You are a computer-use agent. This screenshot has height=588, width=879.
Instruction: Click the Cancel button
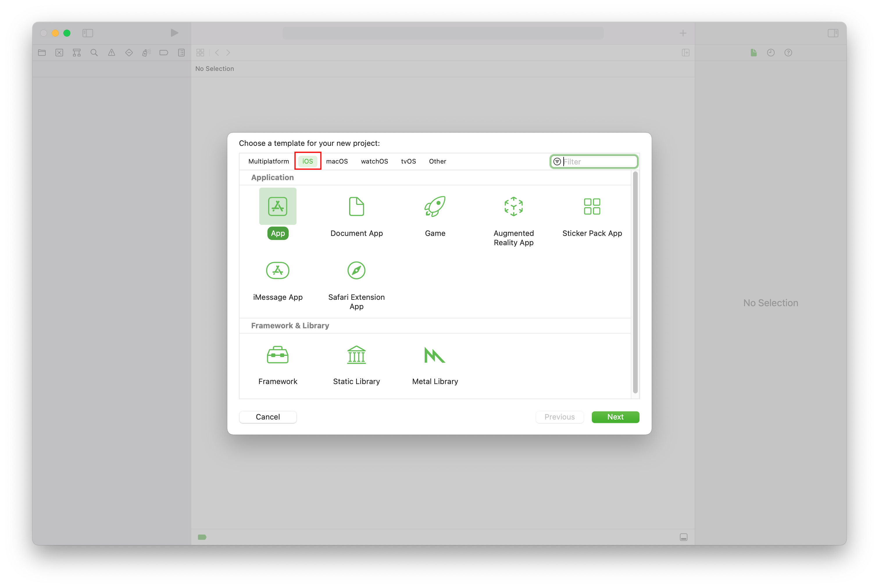point(268,417)
